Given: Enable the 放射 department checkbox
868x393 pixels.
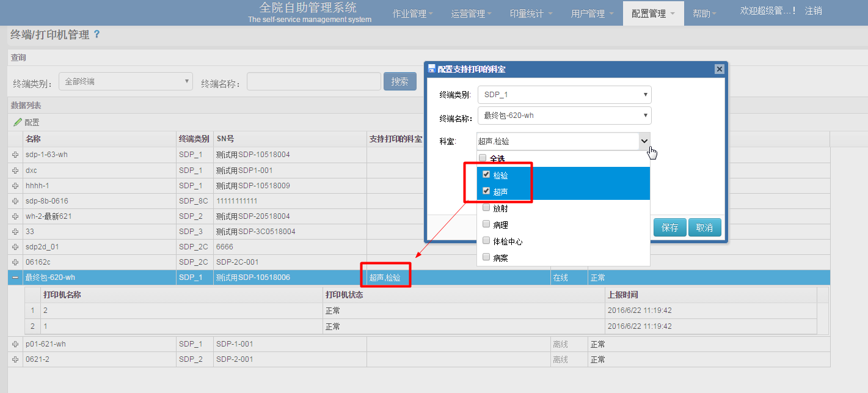Looking at the screenshot, I should pyautogui.click(x=486, y=208).
